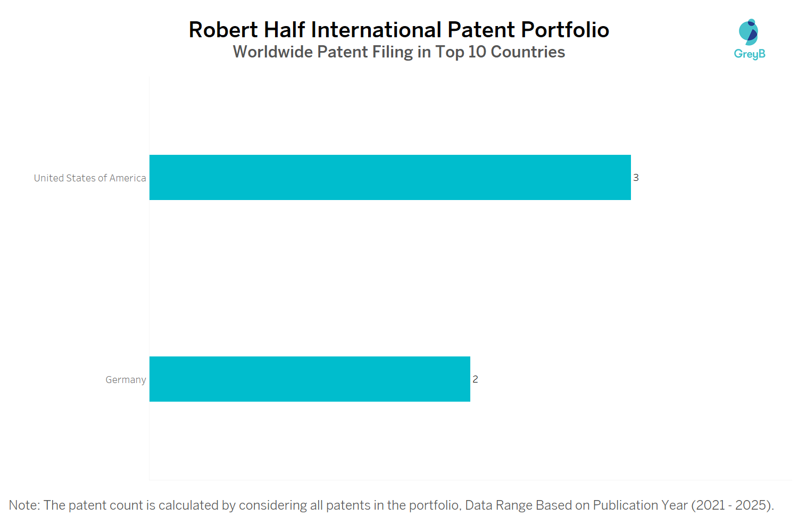Click the word 'International' in the title
Screen dimensions: 798x532
pos(376,30)
